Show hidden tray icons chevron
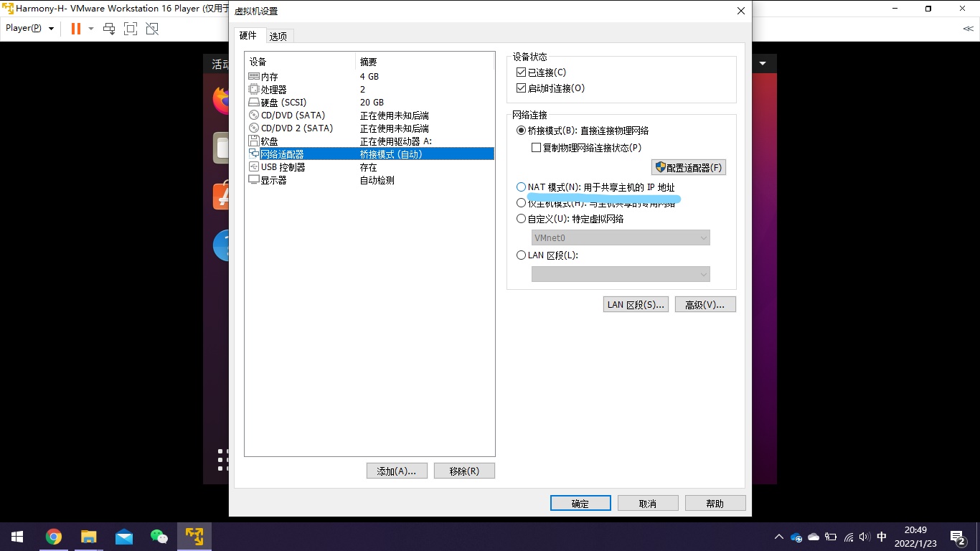The height and width of the screenshot is (551, 980). pyautogui.click(x=779, y=537)
